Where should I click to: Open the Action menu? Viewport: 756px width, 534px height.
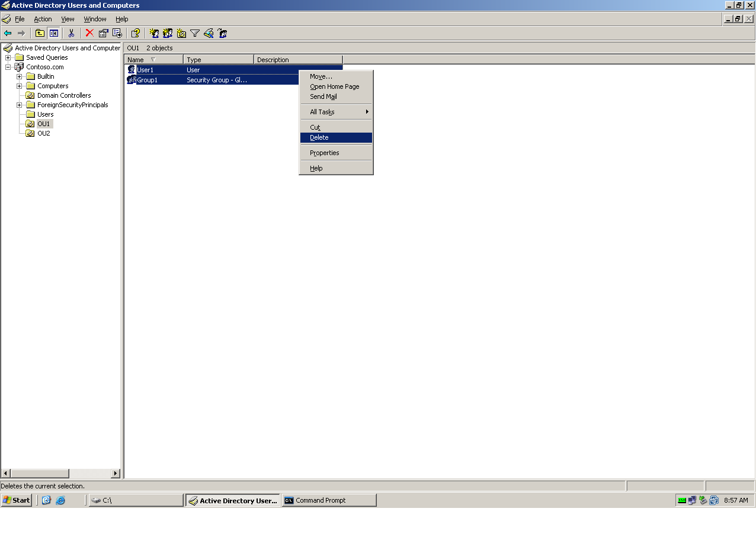click(x=43, y=19)
